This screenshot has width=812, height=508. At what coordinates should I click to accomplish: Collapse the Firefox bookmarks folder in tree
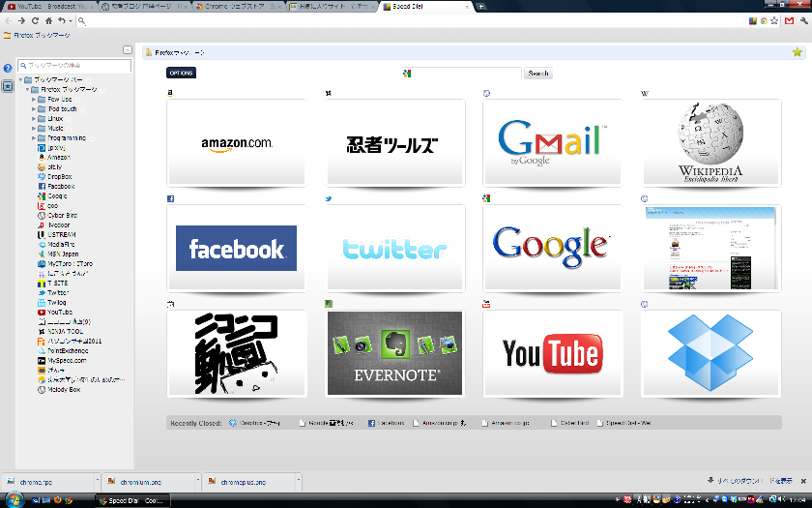pos(27,90)
